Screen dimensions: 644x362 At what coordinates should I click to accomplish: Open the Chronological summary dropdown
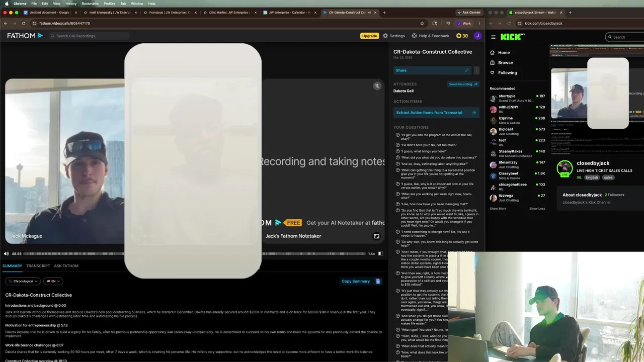23,281
